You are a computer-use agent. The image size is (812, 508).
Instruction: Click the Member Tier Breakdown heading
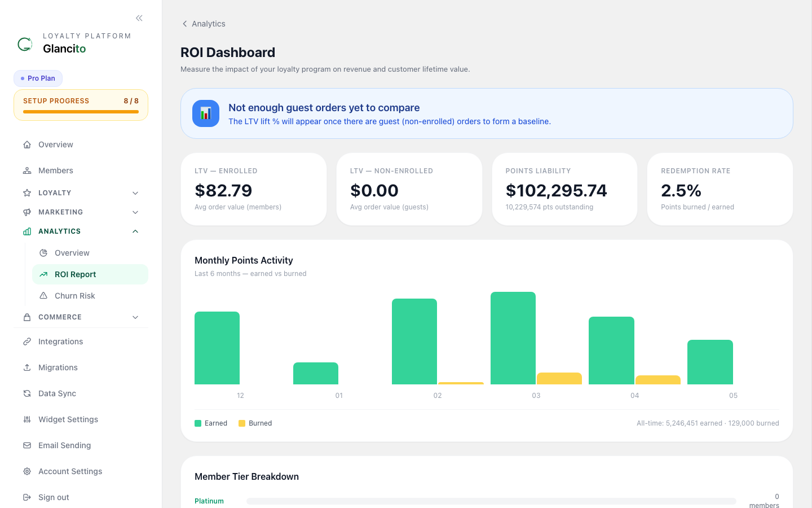pyautogui.click(x=246, y=476)
